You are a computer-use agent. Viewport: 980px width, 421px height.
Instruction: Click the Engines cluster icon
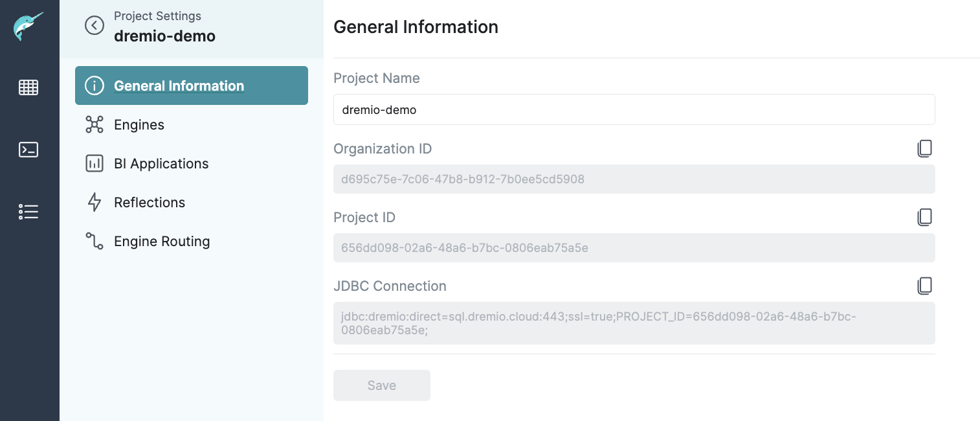tap(95, 124)
